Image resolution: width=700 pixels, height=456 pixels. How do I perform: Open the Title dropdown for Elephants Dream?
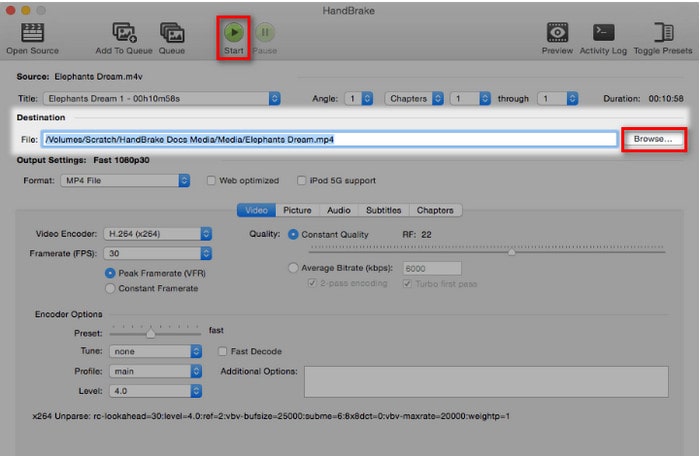click(162, 99)
